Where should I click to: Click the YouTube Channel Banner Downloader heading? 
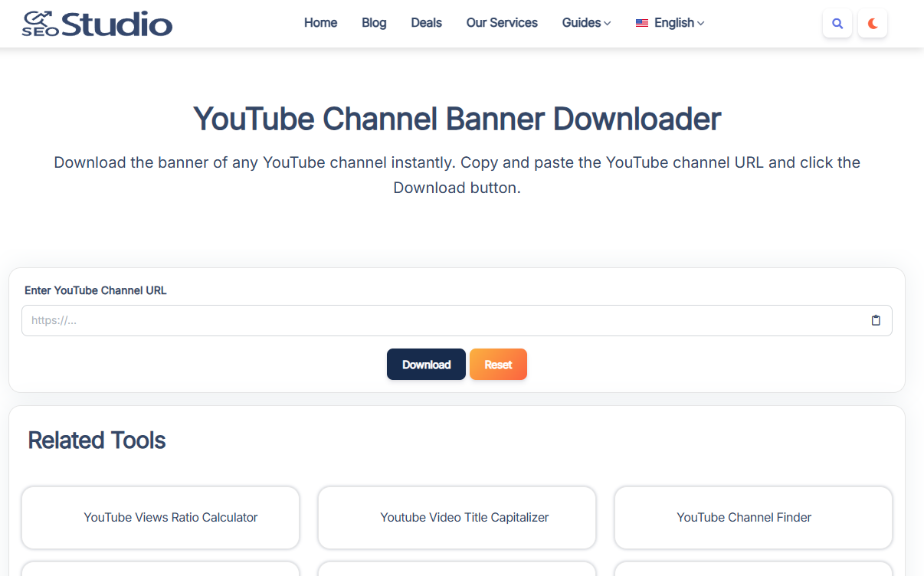(x=457, y=119)
